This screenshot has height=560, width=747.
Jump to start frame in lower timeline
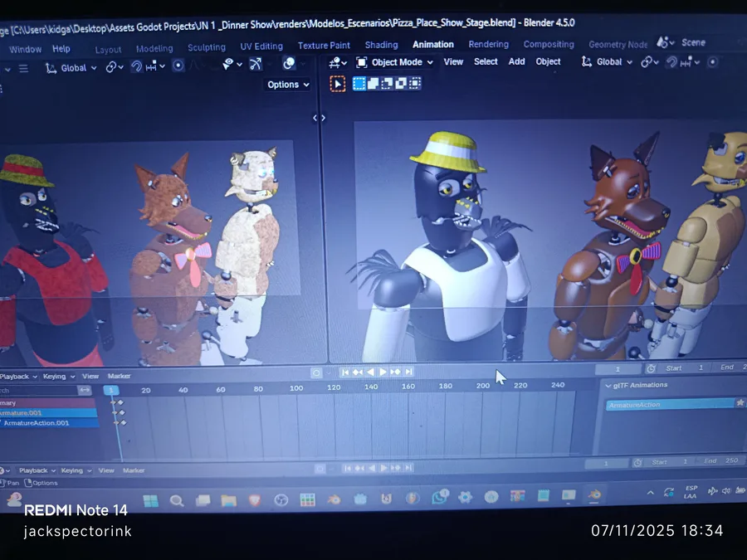click(347, 469)
